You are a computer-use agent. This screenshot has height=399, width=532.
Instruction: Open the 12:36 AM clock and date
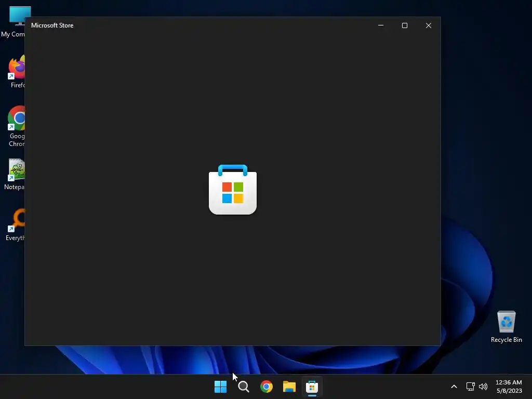coord(509,387)
